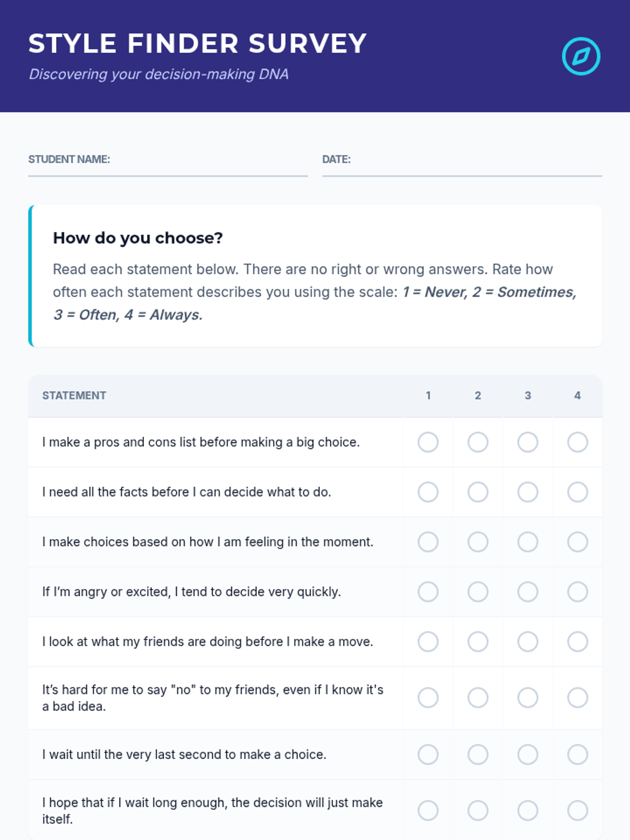This screenshot has width=630, height=840.
Task: Select 4 for decision will make itself
Action: click(577, 811)
